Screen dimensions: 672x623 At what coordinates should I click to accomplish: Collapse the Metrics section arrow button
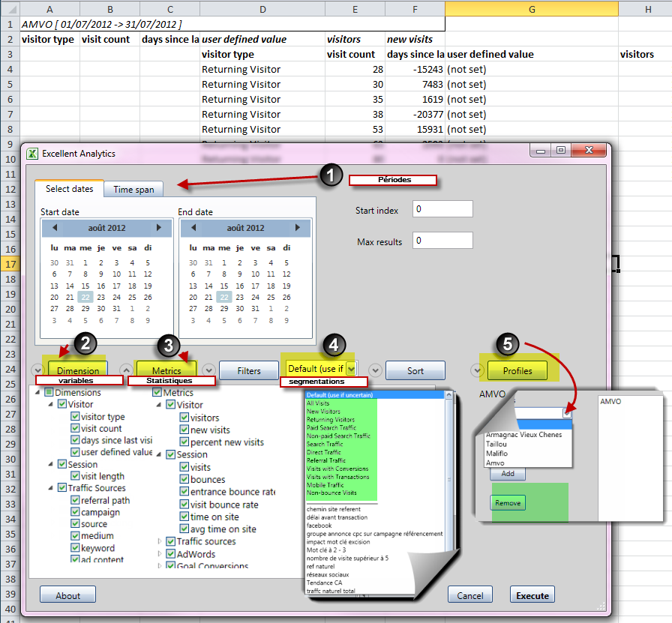(x=126, y=370)
